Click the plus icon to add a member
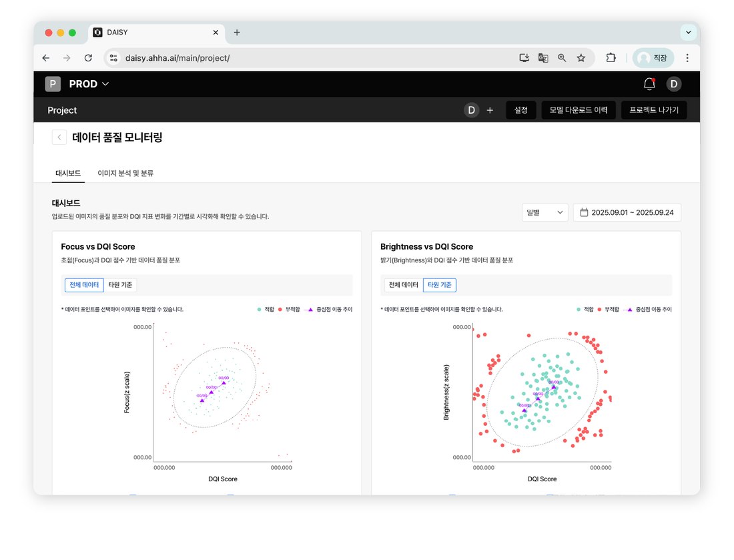The height and width of the screenshot is (560, 734). [x=490, y=110]
